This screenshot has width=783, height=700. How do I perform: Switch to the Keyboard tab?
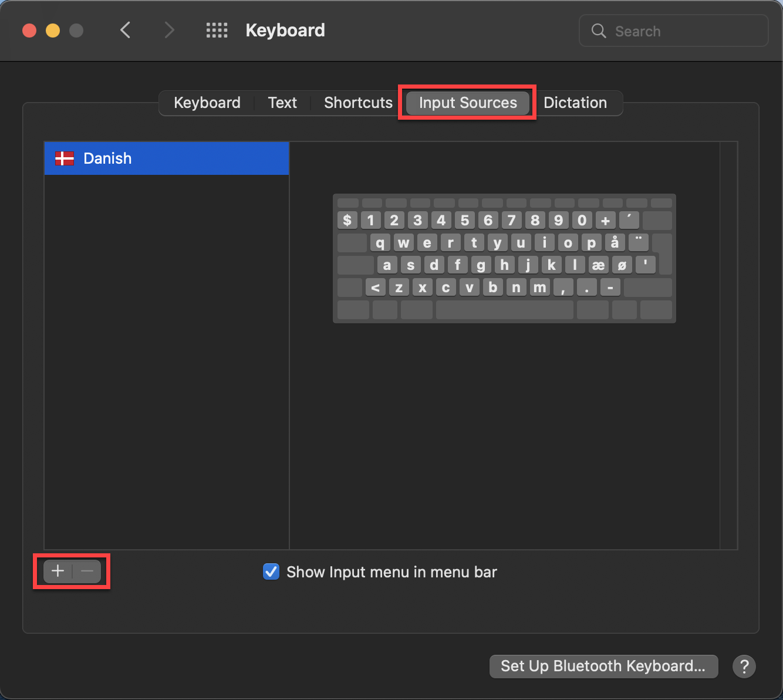[x=207, y=103]
